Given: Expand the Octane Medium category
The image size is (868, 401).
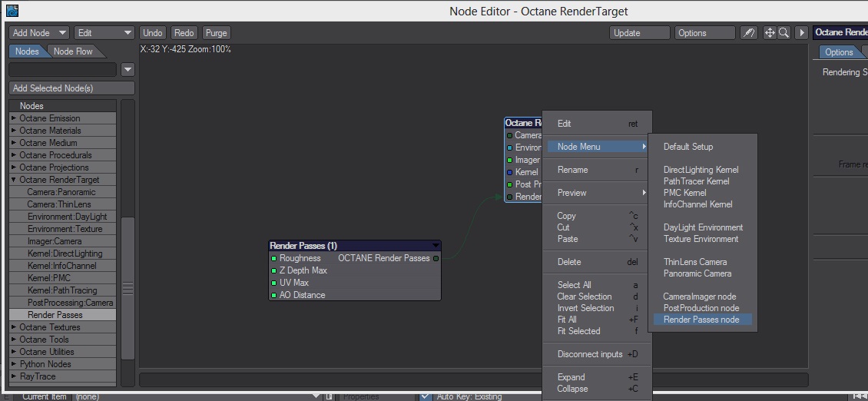Looking at the screenshot, I should point(14,142).
